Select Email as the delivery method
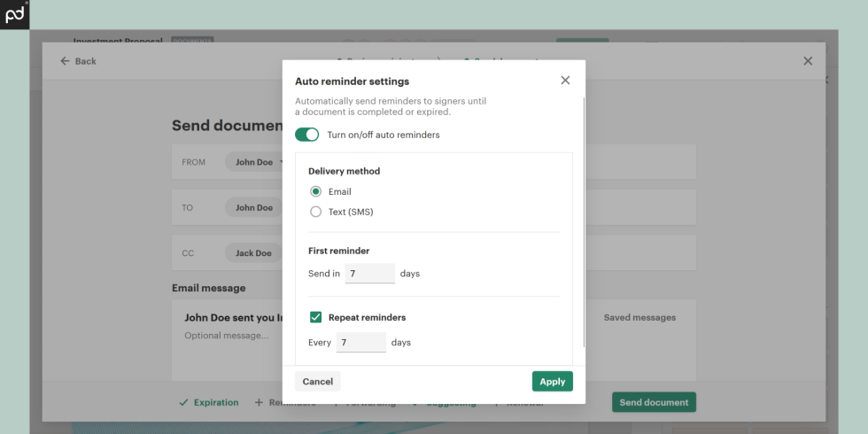 click(316, 191)
